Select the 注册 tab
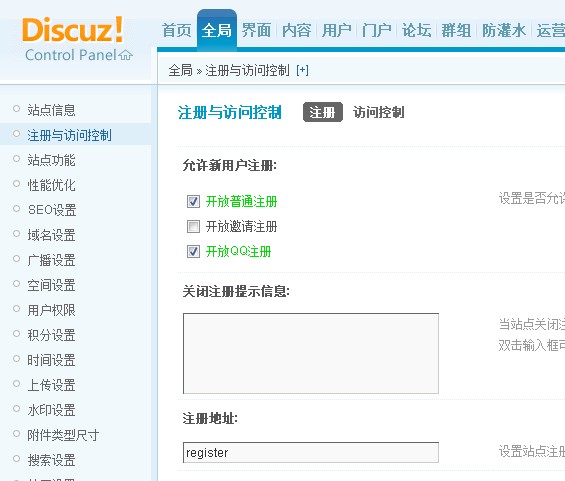This screenshot has height=481, width=565. [322, 112]
